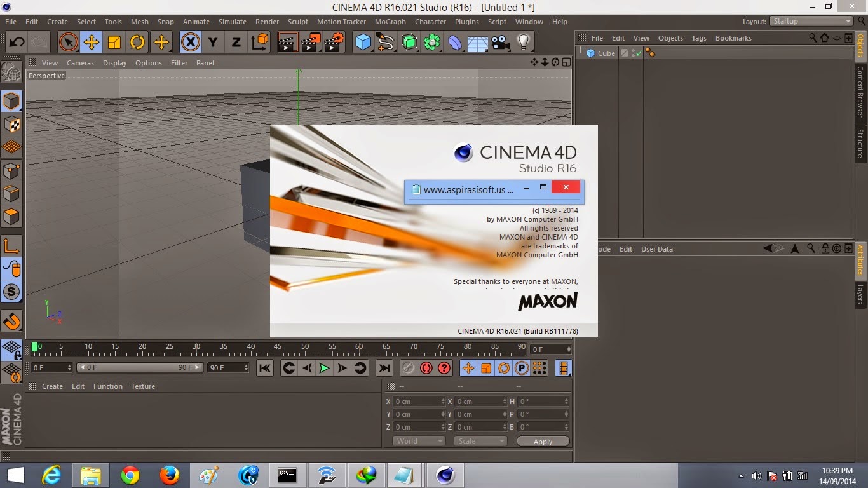Add a Light object from the toolbar
The height and width of the screenshot is (488, 868).
[522, 42]
